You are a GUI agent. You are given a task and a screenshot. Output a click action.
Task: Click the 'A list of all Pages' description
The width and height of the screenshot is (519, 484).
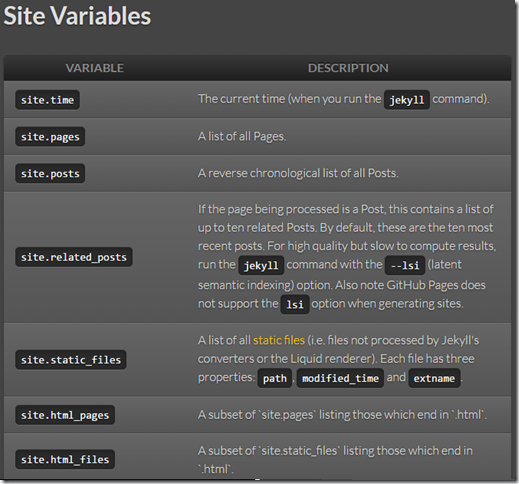[242, 136]
